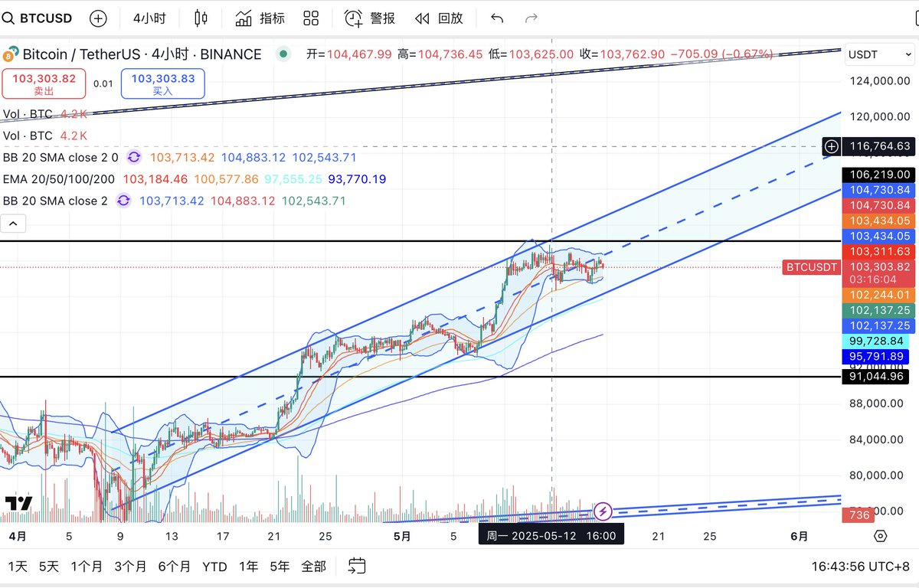Image resolution: width=919 pixels, height=588 pixels.
Task: Click the plus icon beside 116,764.63 price
Action: [x=832, y=146]
